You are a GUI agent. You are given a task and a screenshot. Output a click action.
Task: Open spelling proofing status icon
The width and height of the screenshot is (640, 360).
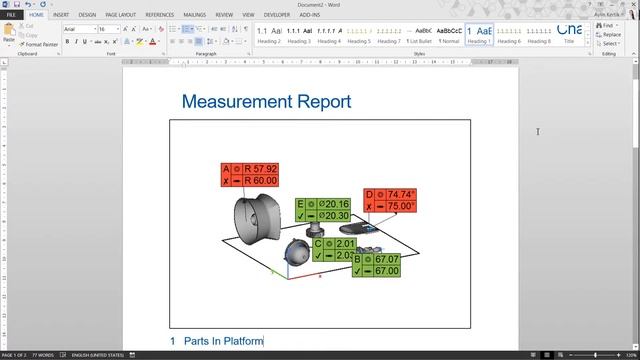click(x=63, y=355)
